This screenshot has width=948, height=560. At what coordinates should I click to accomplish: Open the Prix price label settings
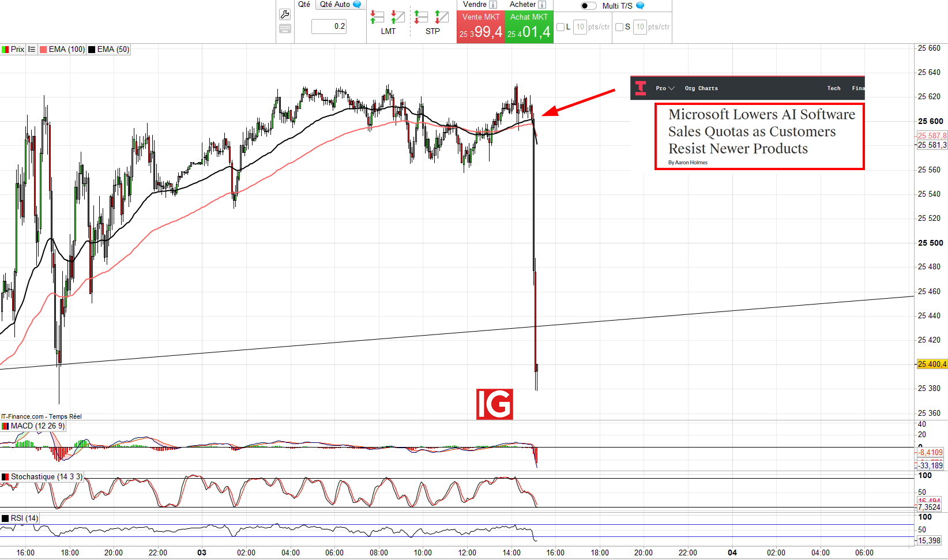17,50
